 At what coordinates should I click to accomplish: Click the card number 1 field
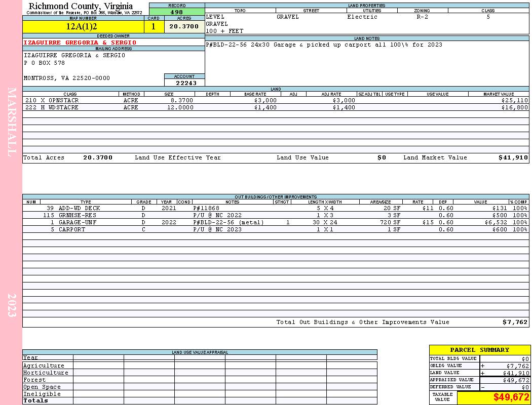154,27
